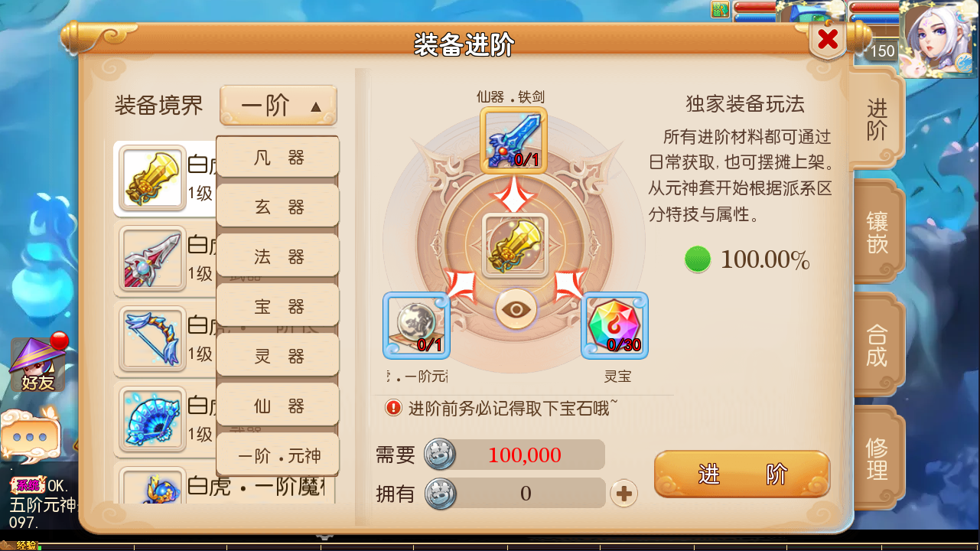Click the 灵宝 rainbow gem material icon
Viewport: 980px width, 551px height.
pos(615,325)
